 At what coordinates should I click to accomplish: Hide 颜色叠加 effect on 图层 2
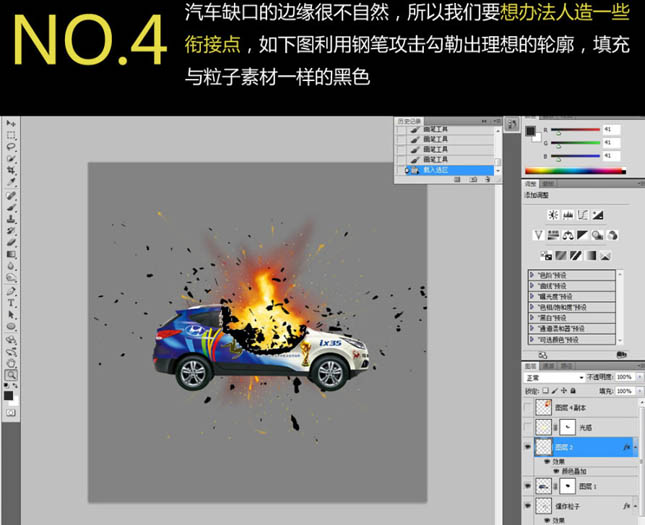pos(556,471)
